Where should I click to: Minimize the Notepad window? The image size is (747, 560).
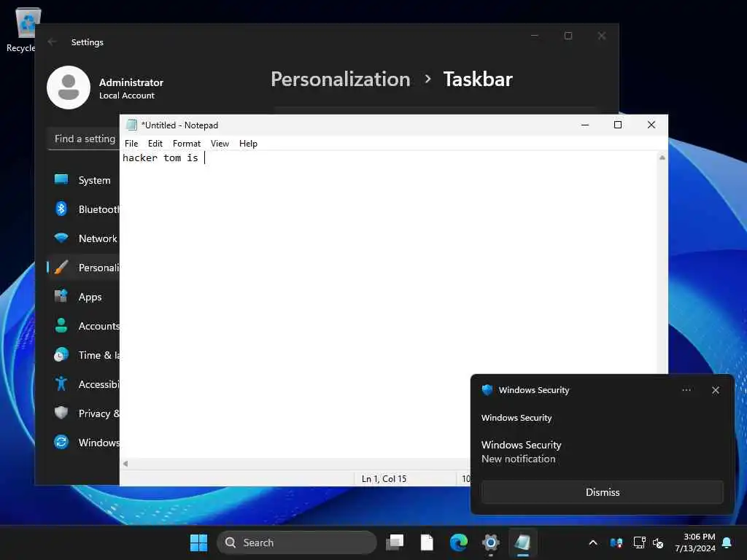[585, 125]
